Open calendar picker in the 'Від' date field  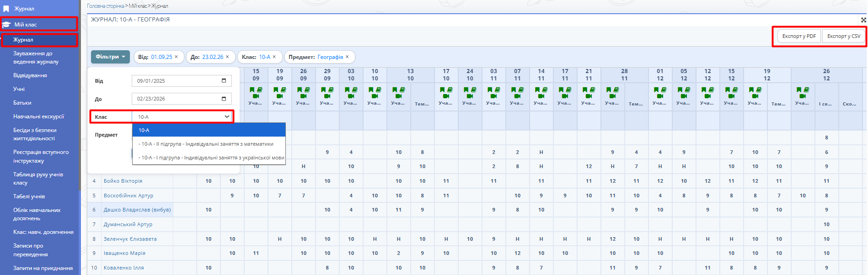pos(224,81)
